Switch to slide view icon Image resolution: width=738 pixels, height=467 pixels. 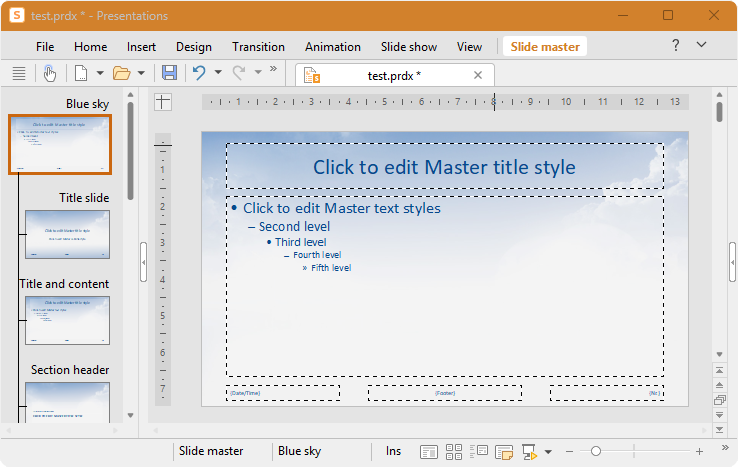(428, 452)
